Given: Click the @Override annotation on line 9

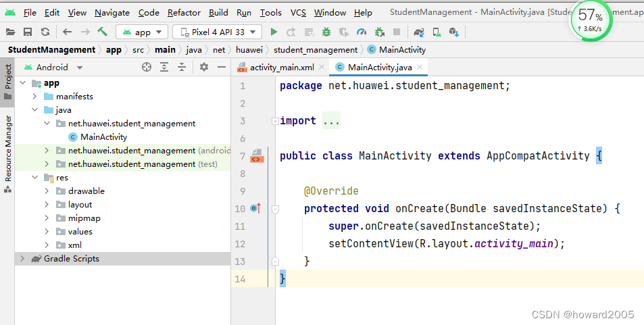Looking at the screenshot, I should coord(331,191).
